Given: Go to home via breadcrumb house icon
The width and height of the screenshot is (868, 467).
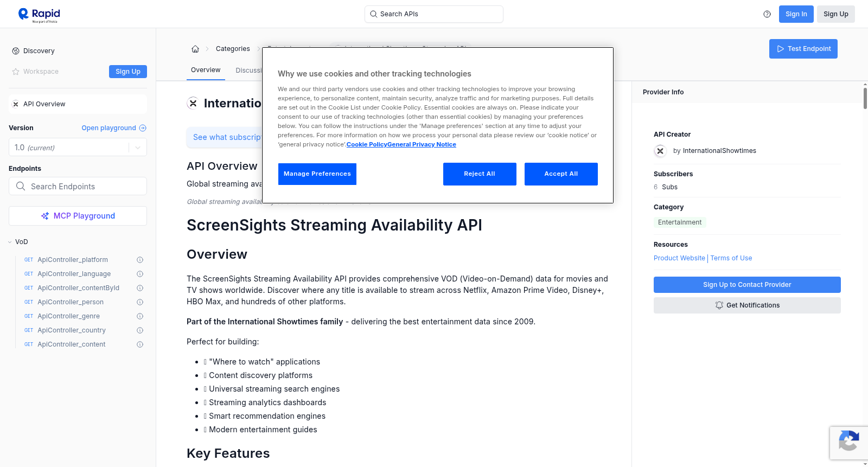Looking at the screenshot, I should coord(195,49).
